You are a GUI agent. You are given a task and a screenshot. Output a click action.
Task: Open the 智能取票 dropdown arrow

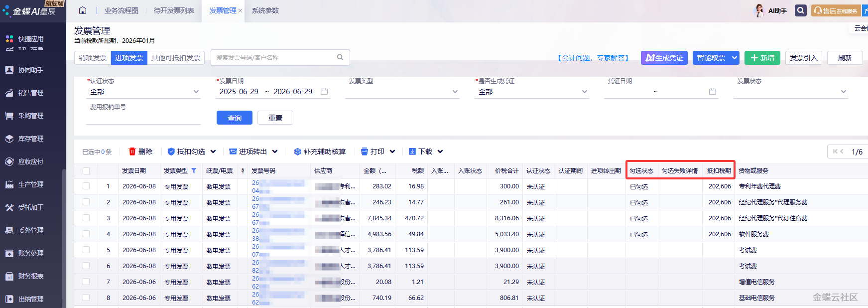point(735,58)
